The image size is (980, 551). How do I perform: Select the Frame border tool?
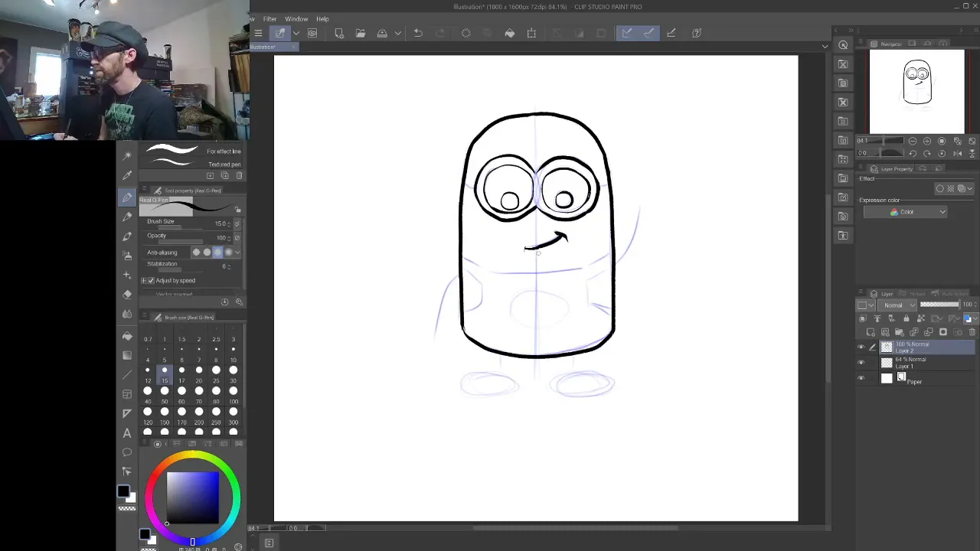click(x=127, y=394)
